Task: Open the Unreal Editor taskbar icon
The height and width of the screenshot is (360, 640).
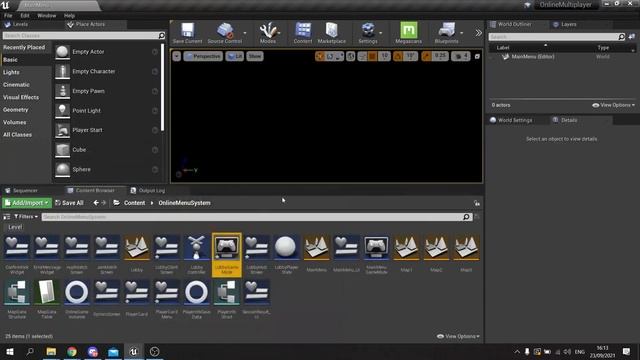Action: [x=133, y=351]
